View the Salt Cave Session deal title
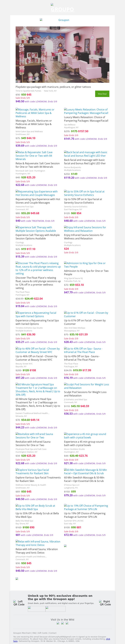Image resolution: width=125 pixels, height=644 pixels. click(x=34, y=156)
